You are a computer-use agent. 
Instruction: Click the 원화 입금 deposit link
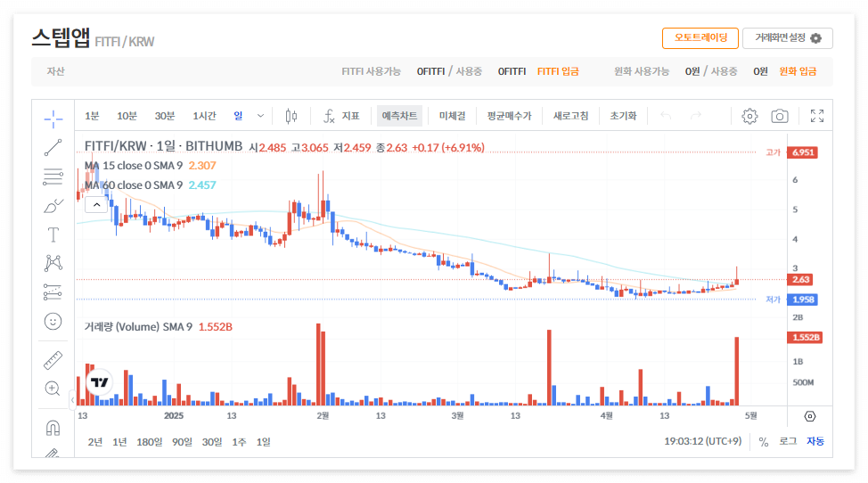tap(798, 71)
